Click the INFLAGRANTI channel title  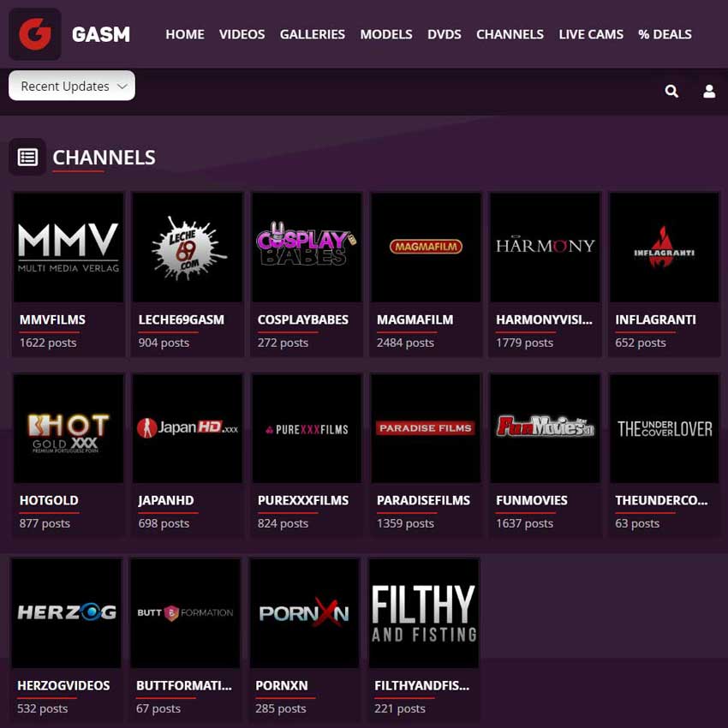655,320
